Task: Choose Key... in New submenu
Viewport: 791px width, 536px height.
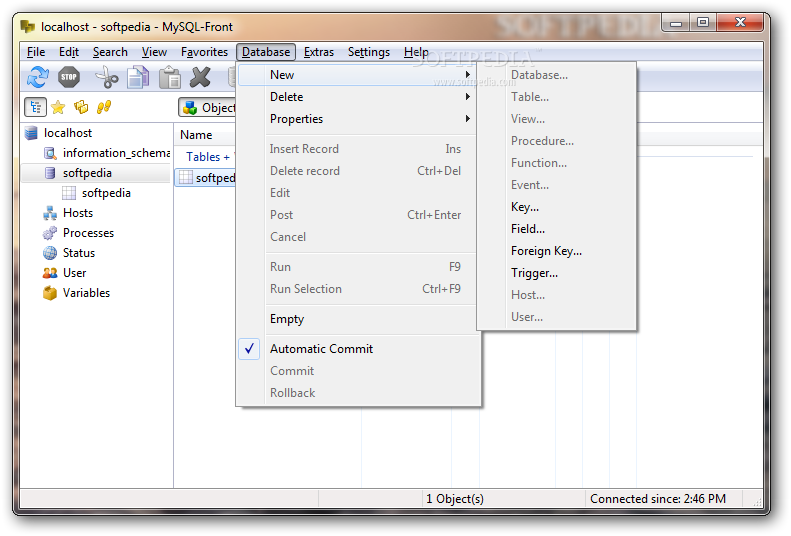Action: pos(556,207)
